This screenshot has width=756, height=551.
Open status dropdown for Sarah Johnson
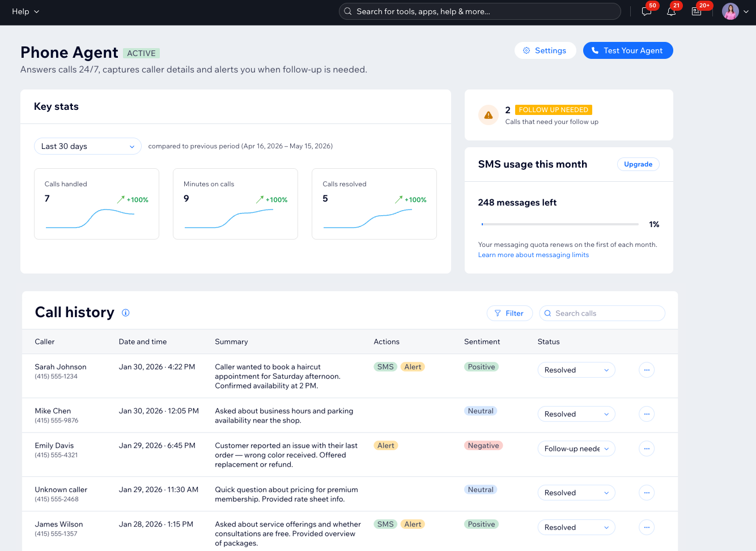point(576,370)
